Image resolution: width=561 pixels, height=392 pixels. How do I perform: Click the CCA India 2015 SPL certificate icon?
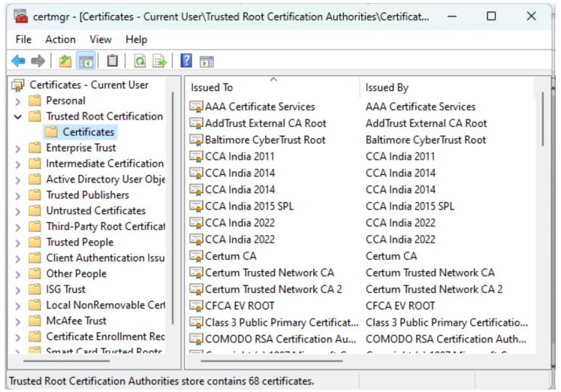click(196, 206)
